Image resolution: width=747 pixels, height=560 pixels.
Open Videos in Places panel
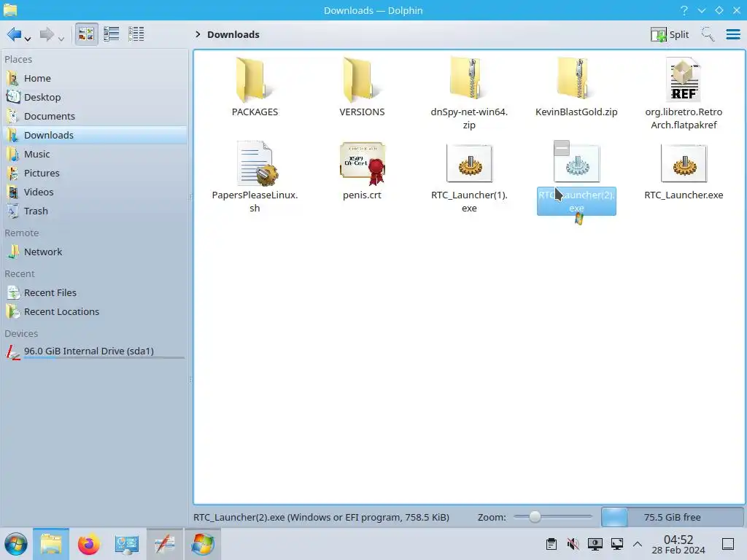95,192
